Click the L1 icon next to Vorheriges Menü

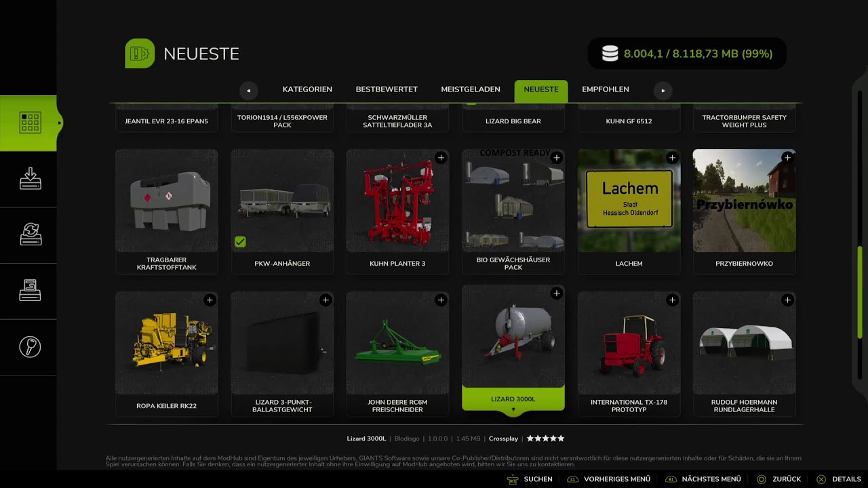572,479
